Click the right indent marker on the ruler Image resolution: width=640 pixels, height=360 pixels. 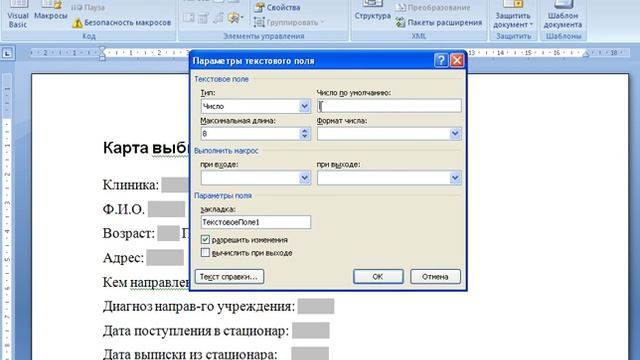pyautogui.click(x=586, y=53)
